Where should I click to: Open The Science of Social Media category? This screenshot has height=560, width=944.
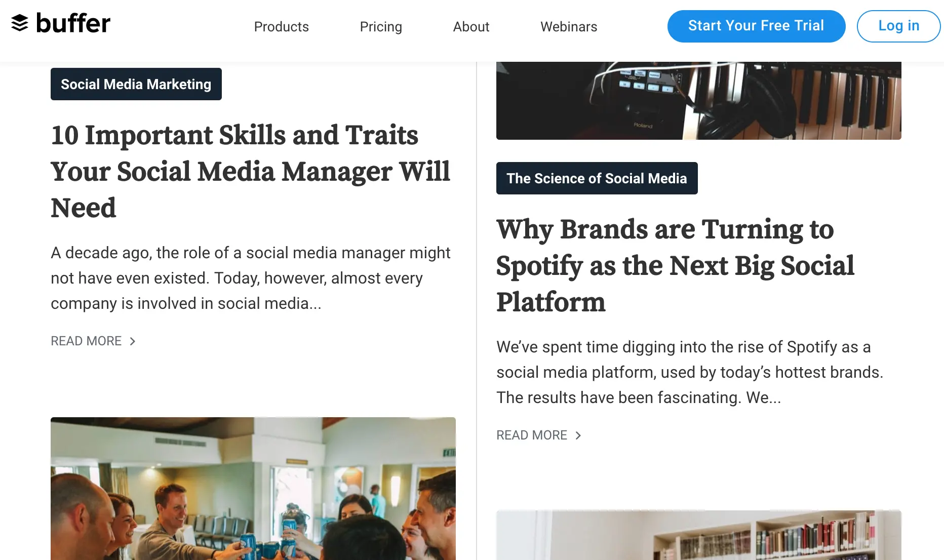pos(597,178)
